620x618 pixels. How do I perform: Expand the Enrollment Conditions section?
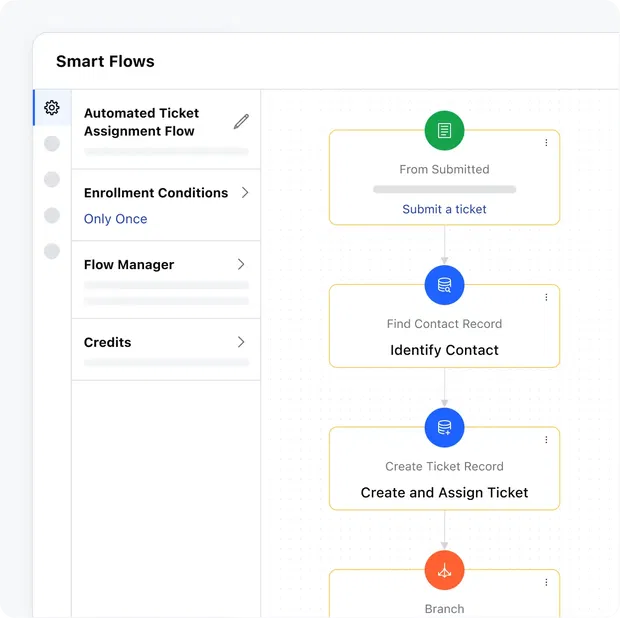click(x=242, y=192)
